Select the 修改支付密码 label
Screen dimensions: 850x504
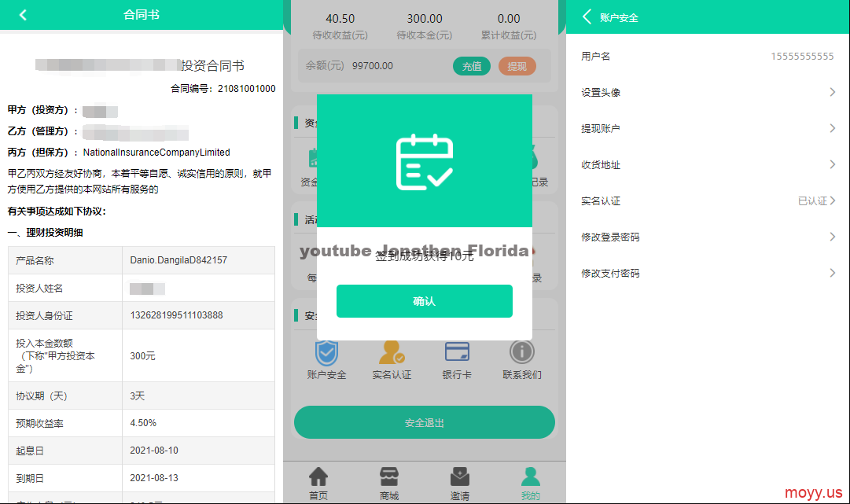point(610,273)
